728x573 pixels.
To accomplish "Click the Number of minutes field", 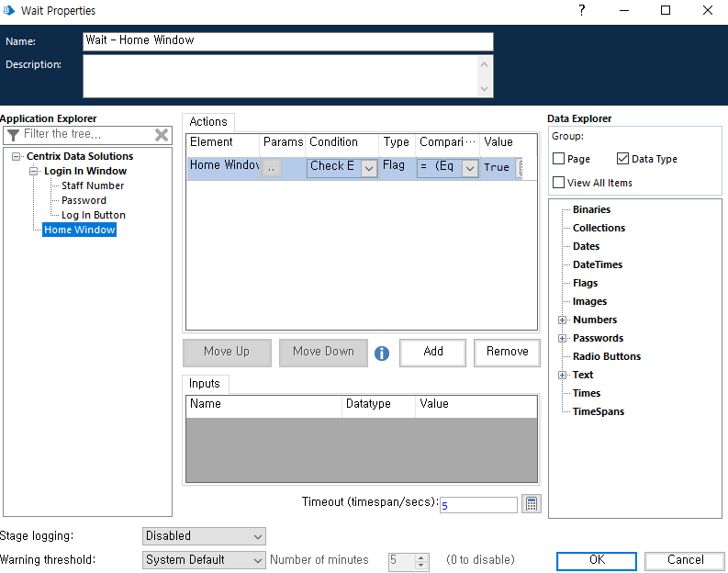I will 401,560.
